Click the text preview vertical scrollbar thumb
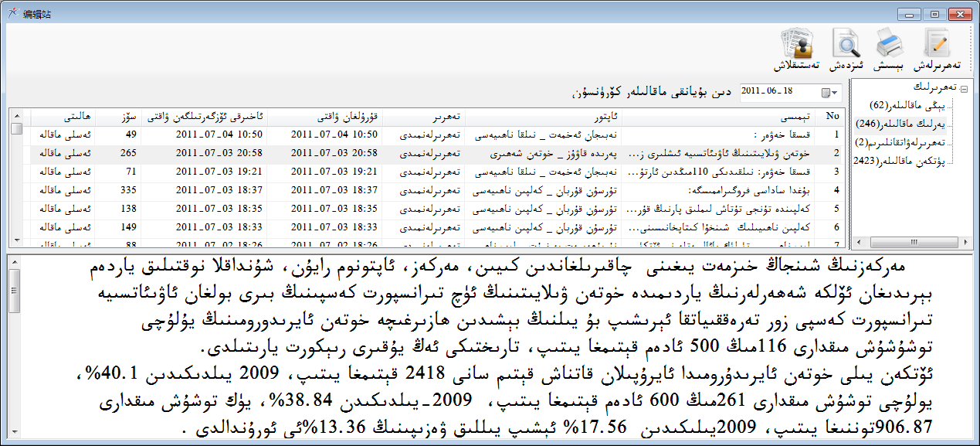This screenshot has width=980, height=446. tap(12, 290)
